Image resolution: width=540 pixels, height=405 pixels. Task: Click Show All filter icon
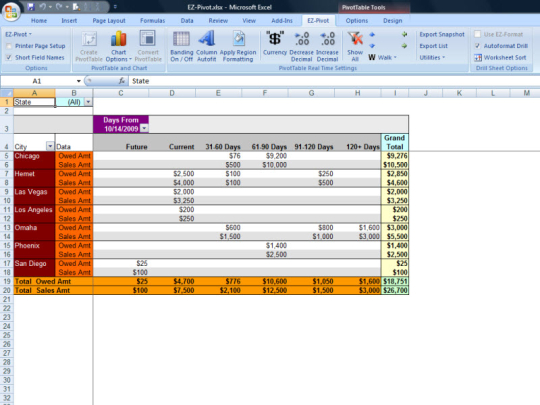click(x=355, y=39)
